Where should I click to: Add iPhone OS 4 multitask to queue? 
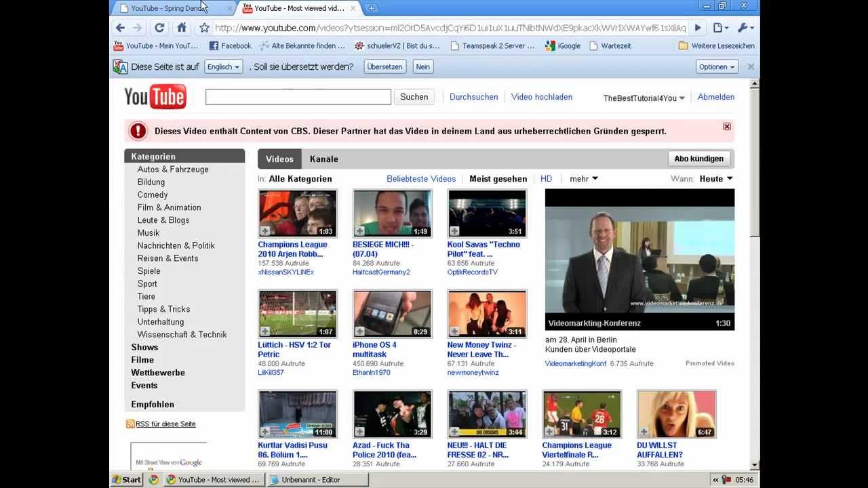tap(360, 331)
